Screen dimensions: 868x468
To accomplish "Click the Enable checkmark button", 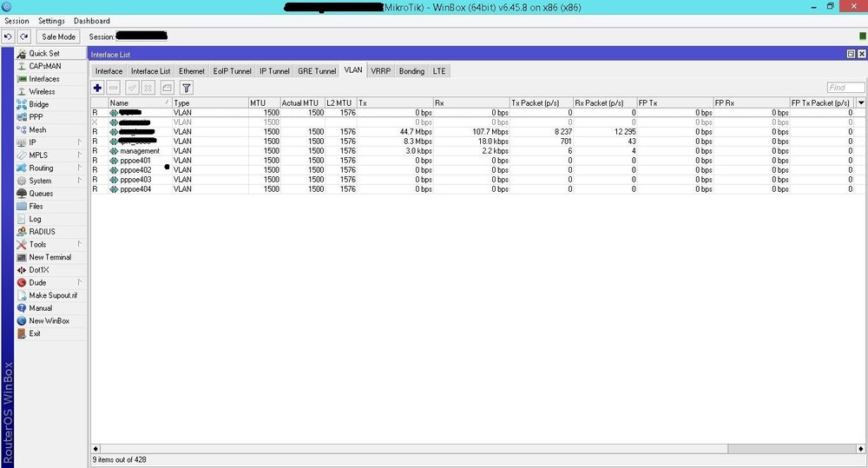I will pos(132,88).
